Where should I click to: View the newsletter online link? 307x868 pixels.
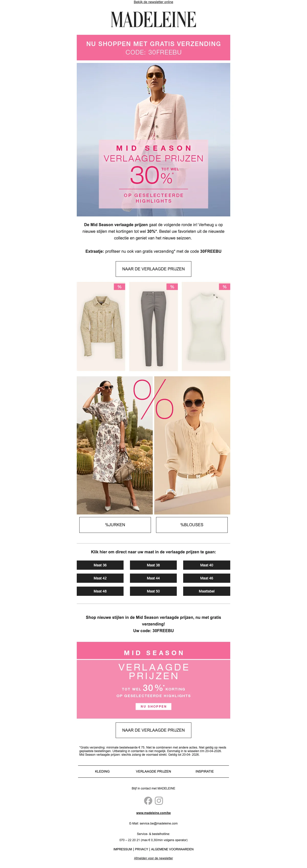[153, 2]
